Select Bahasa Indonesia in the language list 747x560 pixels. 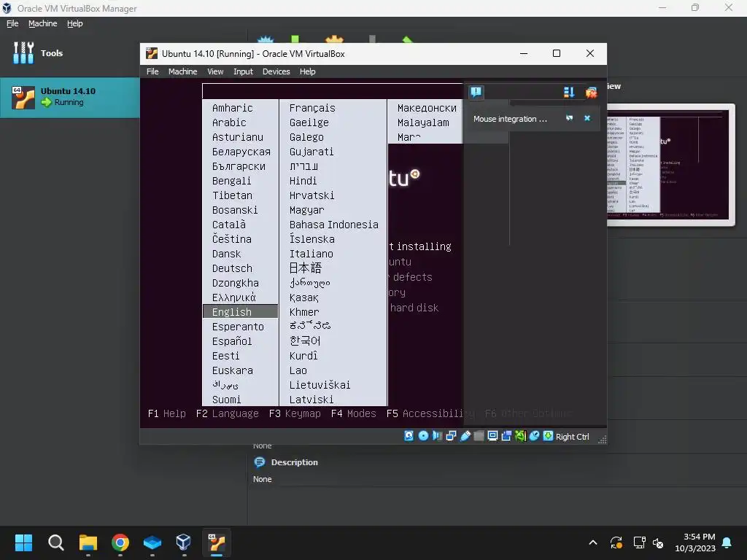pyautogui.click(x=333, y=225)
